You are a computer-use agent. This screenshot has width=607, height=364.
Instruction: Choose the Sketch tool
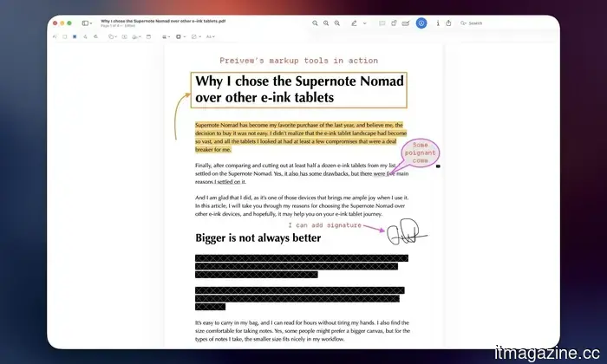click(85, 36)
